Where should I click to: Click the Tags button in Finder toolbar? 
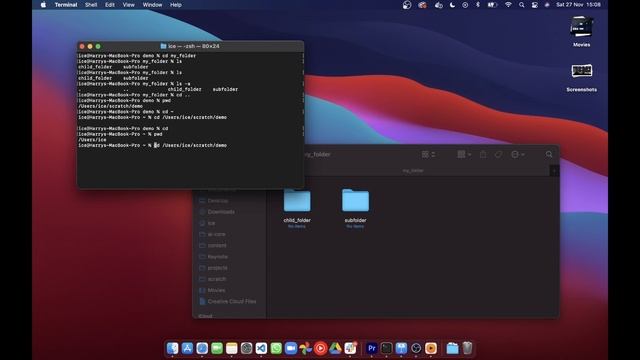tap(498, 154)
